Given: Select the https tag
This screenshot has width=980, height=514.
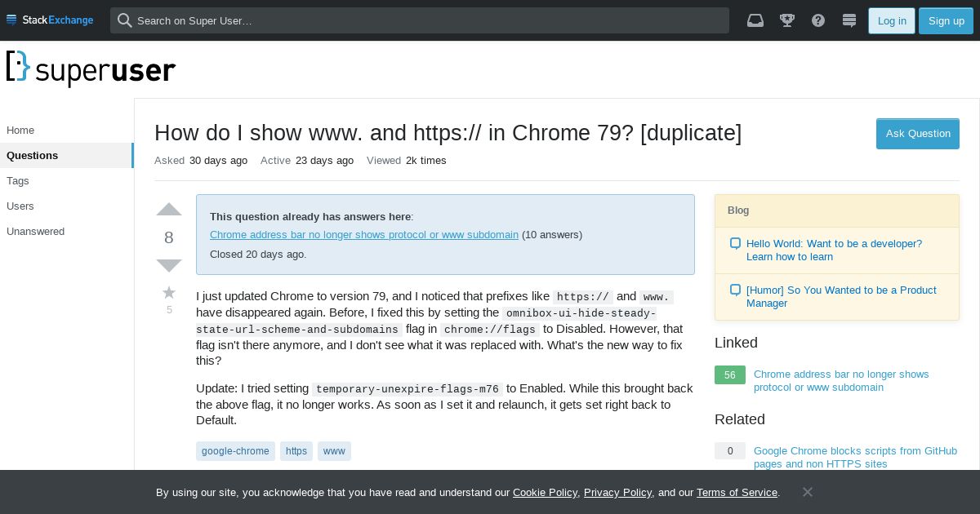Looking at the screenshot, I should coord(296,451).
